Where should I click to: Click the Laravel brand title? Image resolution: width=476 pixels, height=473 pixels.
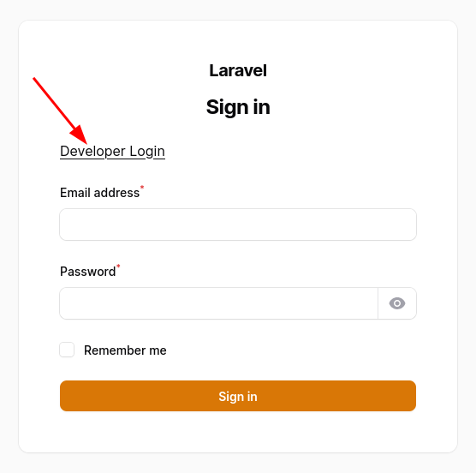pyautogui.click(x=238, y=70)
